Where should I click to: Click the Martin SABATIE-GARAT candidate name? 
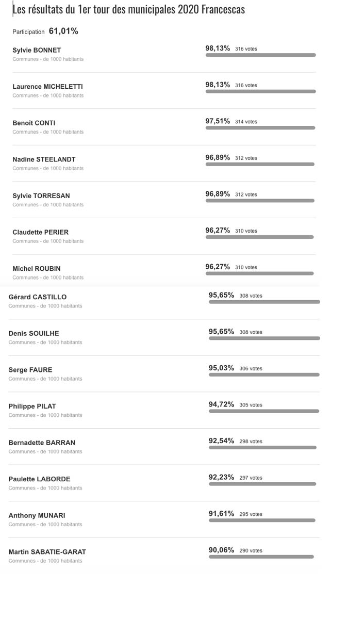(47, 551)
